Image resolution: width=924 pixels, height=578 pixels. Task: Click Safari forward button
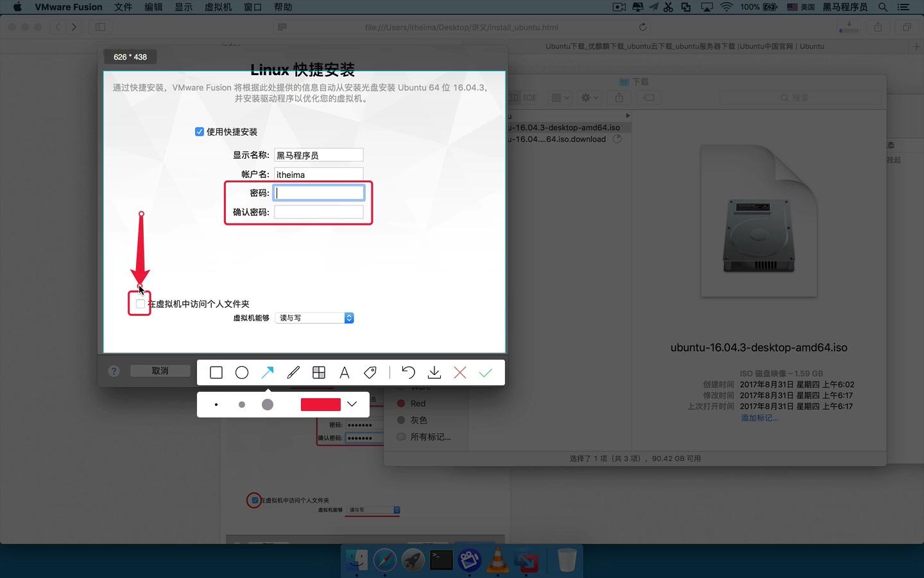(x=74, y=27)
